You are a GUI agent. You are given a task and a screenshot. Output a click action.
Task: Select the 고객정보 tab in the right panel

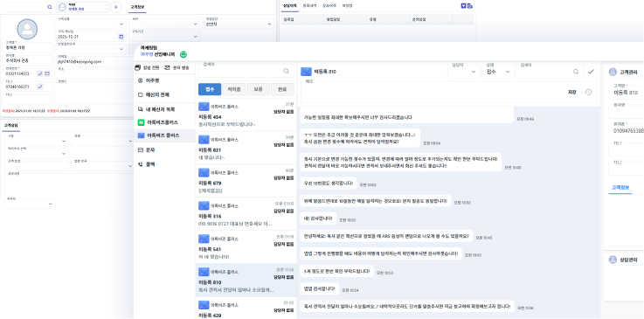click(620, 188)
